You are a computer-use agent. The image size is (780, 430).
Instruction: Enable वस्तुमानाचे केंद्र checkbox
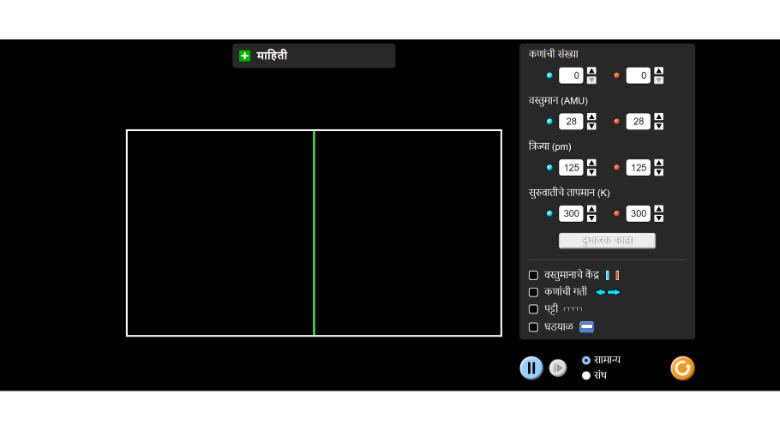[x=533, y=275]
